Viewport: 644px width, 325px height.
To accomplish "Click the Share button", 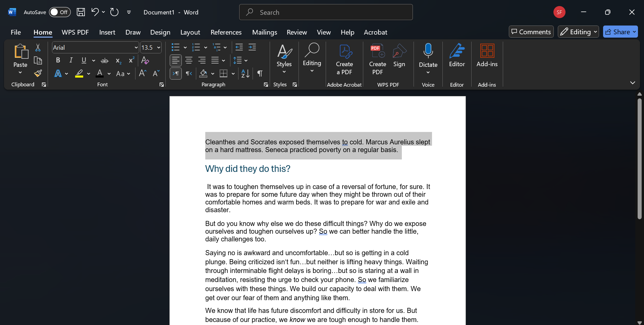I will 620,32.
